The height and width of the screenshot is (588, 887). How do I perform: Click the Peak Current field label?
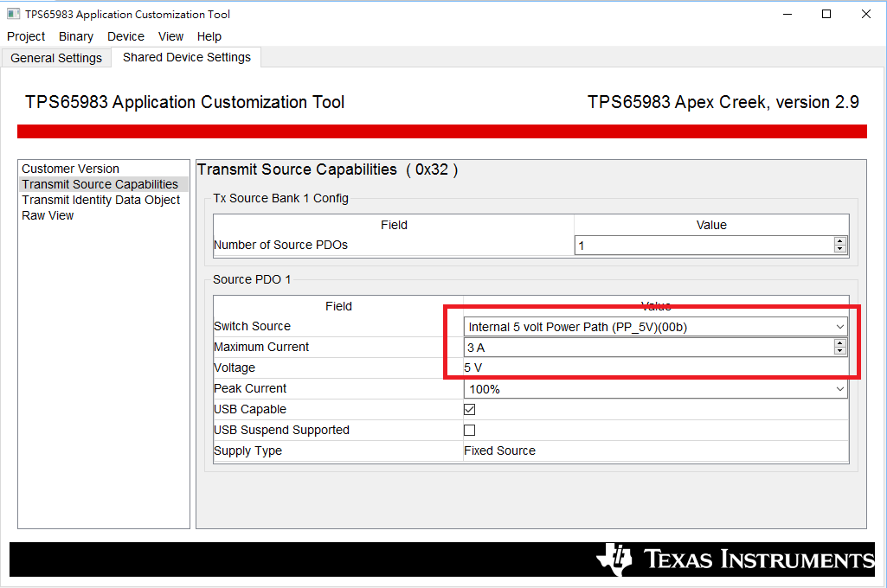(250, 388)
